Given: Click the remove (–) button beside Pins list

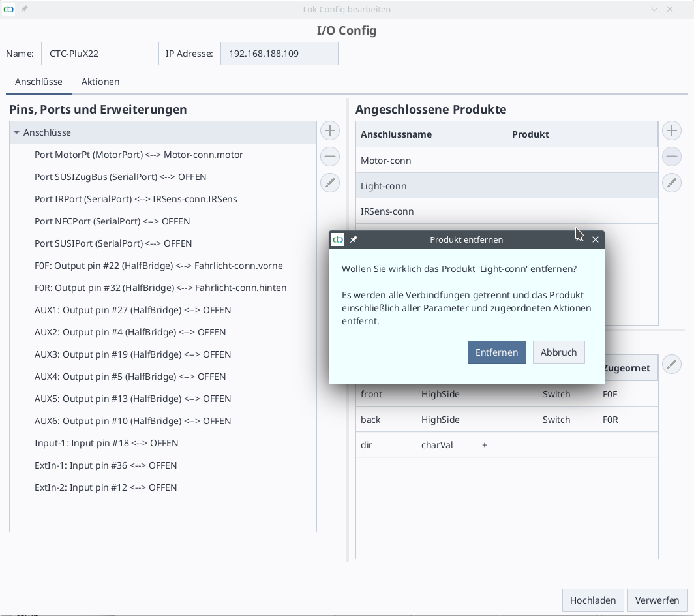Looking at the screenshot, I should [x=330, y=157].
